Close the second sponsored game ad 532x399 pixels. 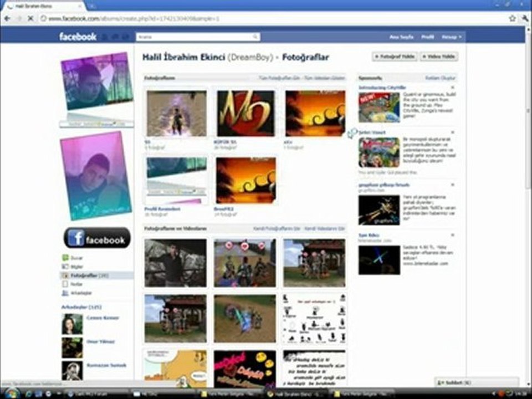453,132
